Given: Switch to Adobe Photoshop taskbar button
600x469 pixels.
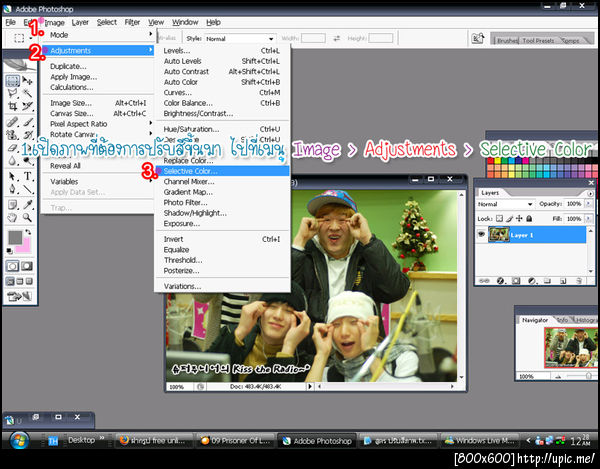Looking at the screenshot, I should 316,441.
